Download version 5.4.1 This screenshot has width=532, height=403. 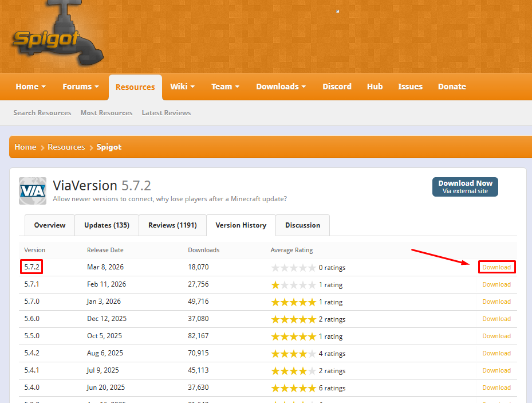tap(496, 370)
